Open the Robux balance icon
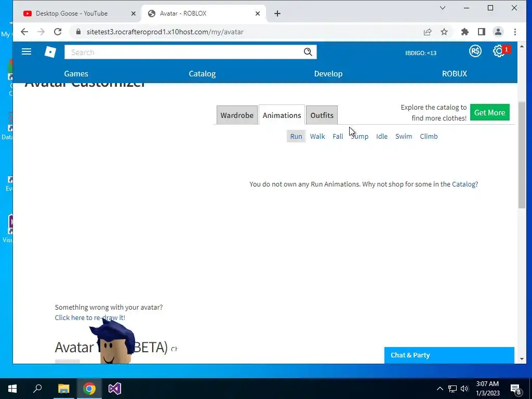 [x=475, y=51]
